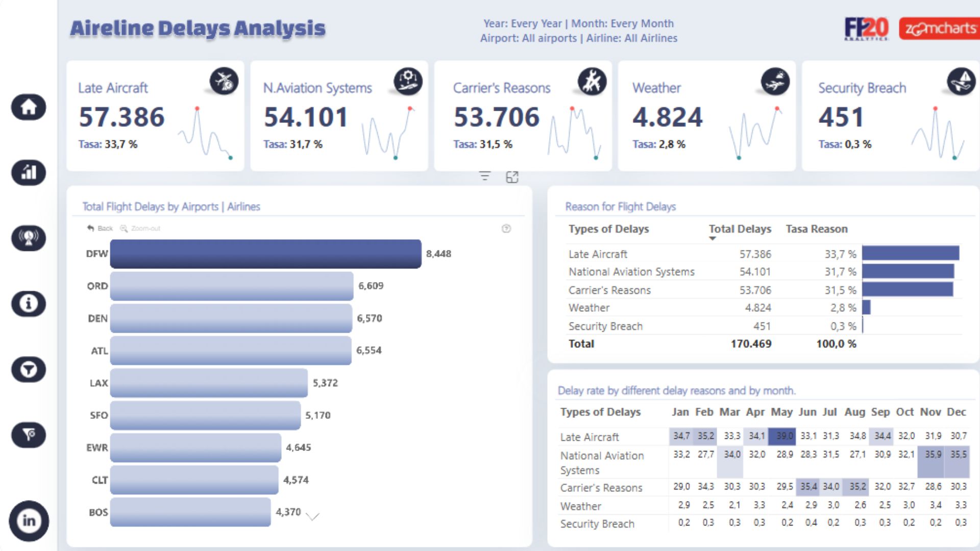Click Total Delays column sort arrow
This screenshot has width=980, height=551.
coord(713,239)
